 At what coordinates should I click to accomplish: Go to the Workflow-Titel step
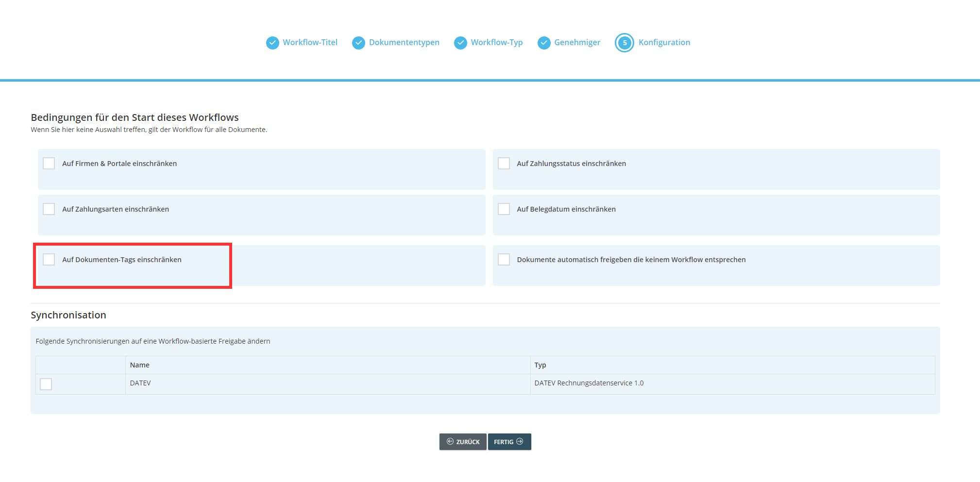coord(310,42)
